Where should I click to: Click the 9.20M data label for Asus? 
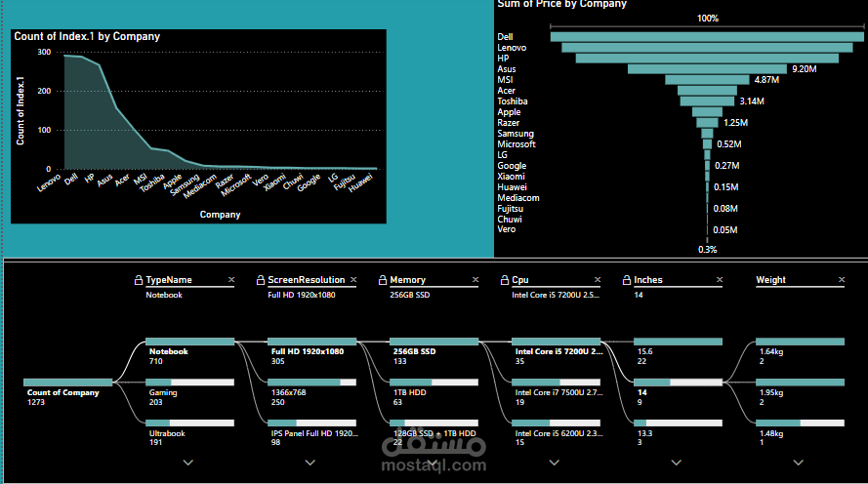tap(805, 69)
